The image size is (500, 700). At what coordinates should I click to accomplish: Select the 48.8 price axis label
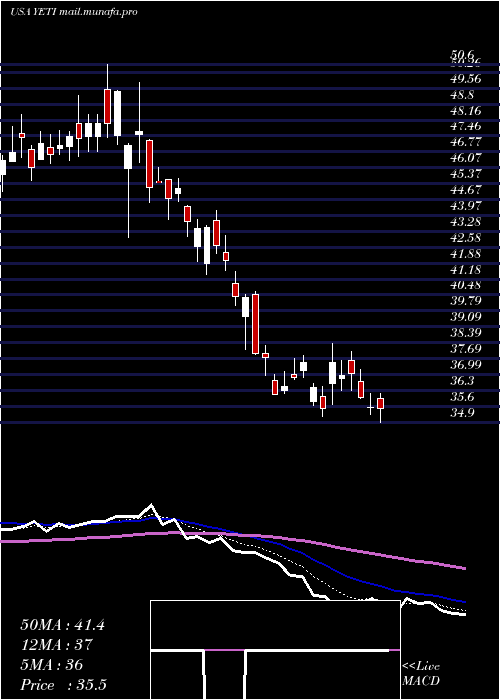[462, 95]
